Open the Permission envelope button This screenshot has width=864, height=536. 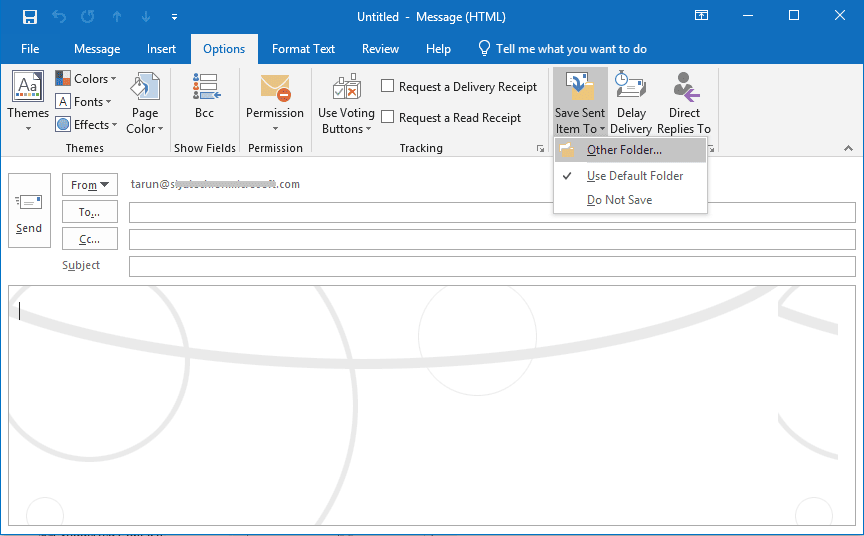point(275,102)
